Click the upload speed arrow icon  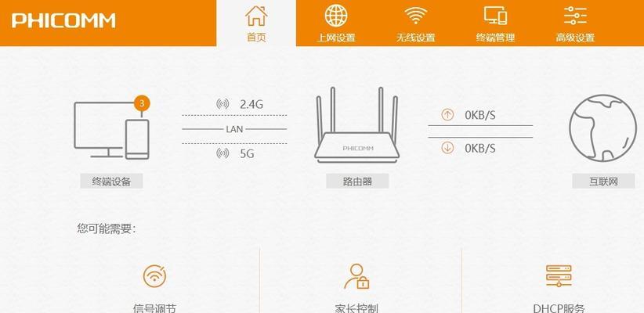(447, 114)
